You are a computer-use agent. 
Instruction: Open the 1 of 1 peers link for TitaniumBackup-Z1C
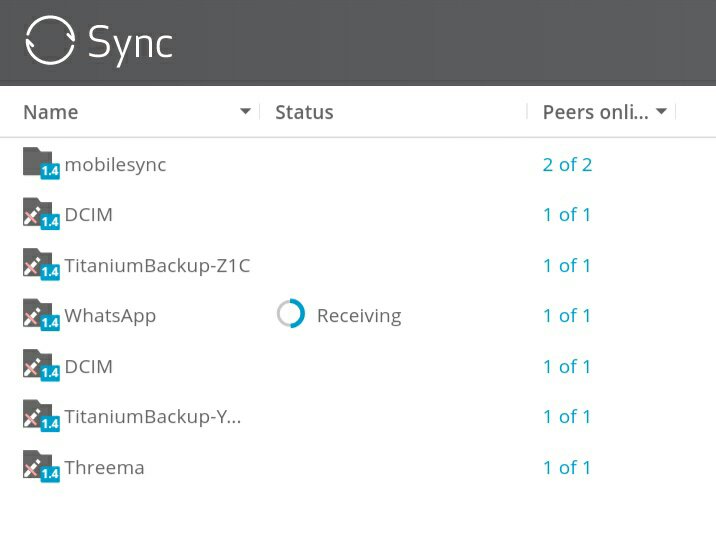567,265
